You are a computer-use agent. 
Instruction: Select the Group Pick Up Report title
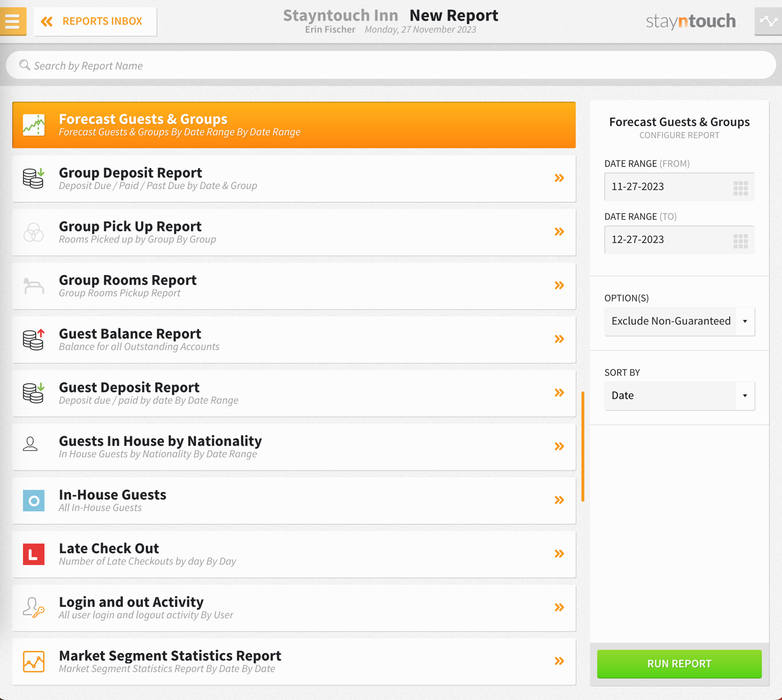pos(130,226)
